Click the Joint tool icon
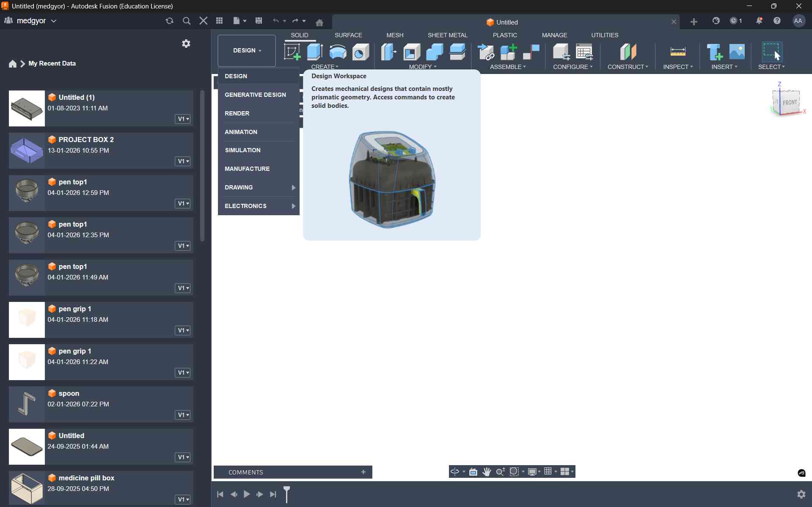 (x=531, y=52)
